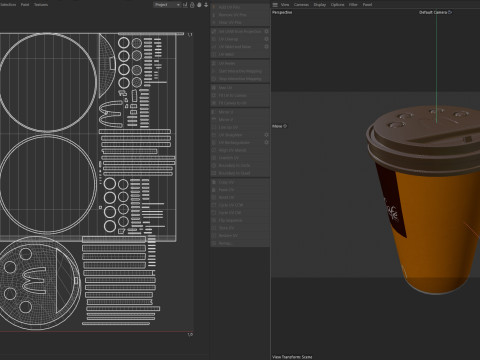This screenshot has height=360, width=480.
Task: Click the ruler icon beside the Project dropdown
Action: 185,5
